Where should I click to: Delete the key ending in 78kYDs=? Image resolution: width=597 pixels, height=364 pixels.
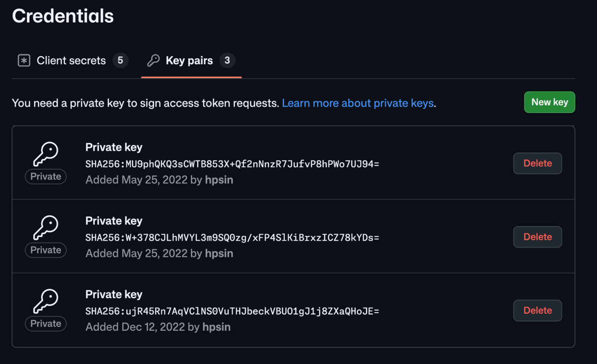538,237
